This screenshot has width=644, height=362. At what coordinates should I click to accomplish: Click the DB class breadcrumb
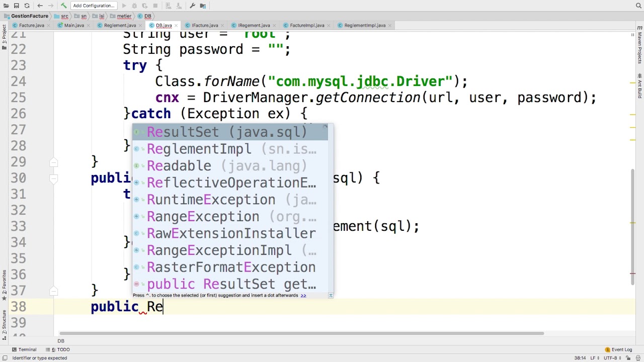(x=144, y=16)
